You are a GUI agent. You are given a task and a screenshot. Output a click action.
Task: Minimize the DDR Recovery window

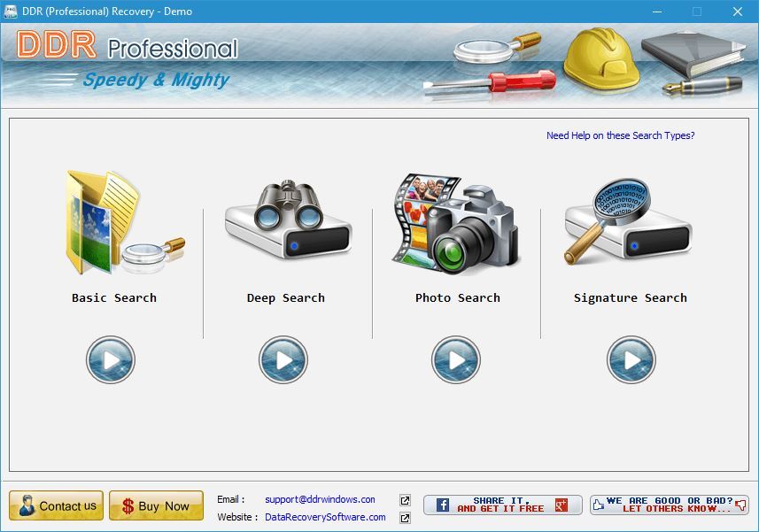[x=657, y=12]
